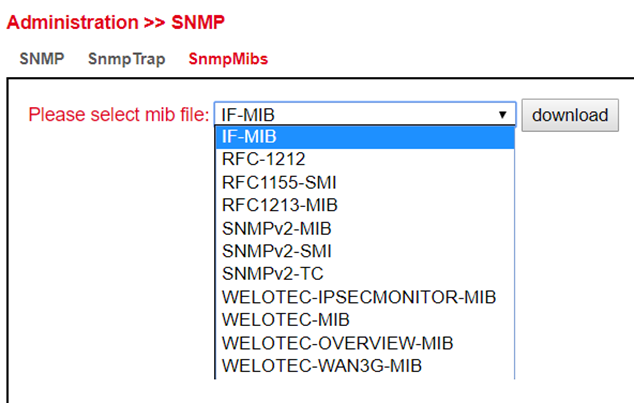Screen dimensions: 634x403
Task: Choose WELOTEC-OVERVIEW-MIB in the dropdown
Action: pyautogui.click(x=337, y=343)
